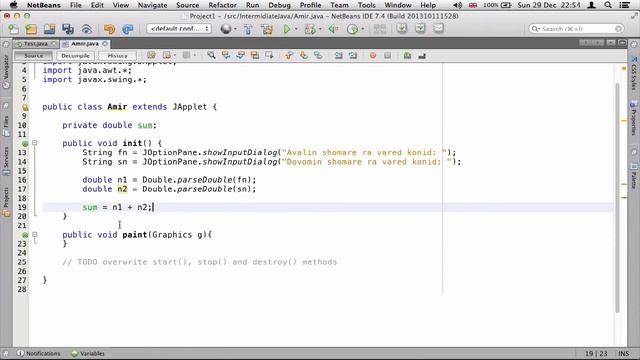The height and width of the screenshot is (360, 640).
Task: Click the globe browser icon in the toolbar
Action: (x=226, y=29)
